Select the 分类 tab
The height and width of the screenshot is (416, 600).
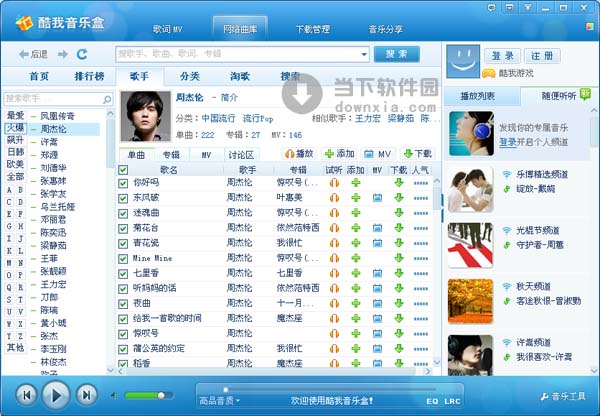point(189,76)
